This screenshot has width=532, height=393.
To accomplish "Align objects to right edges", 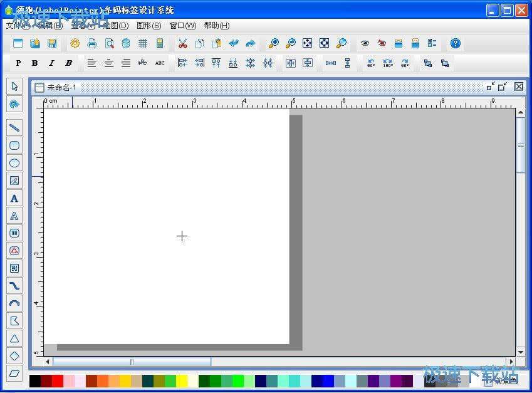I will (x=199, y=63).
